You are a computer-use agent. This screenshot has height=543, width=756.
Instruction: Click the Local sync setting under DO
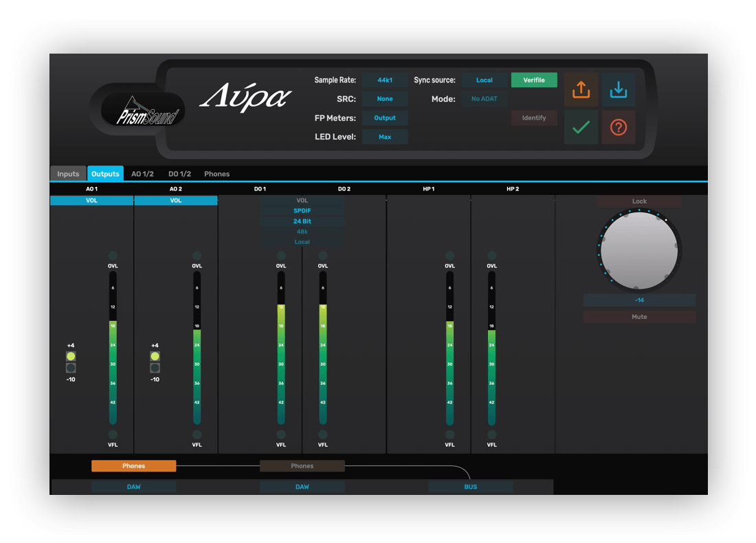[x=302, y=242]
